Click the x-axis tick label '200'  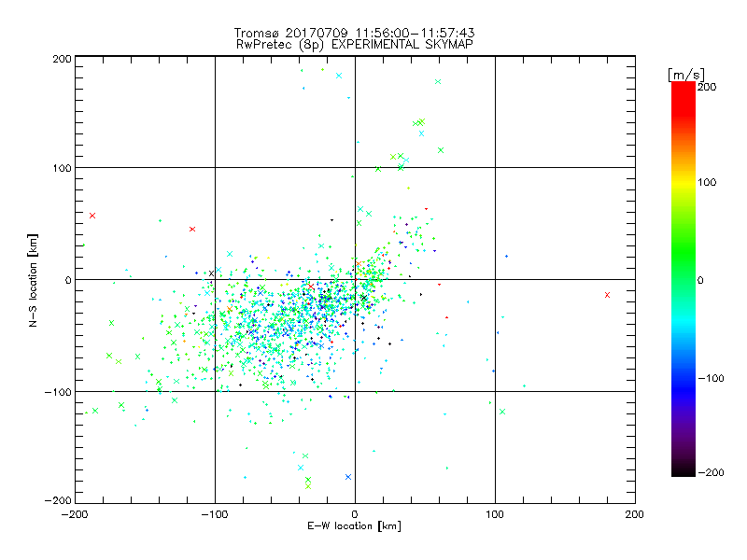pyautogui.click(x=635, y=514)
